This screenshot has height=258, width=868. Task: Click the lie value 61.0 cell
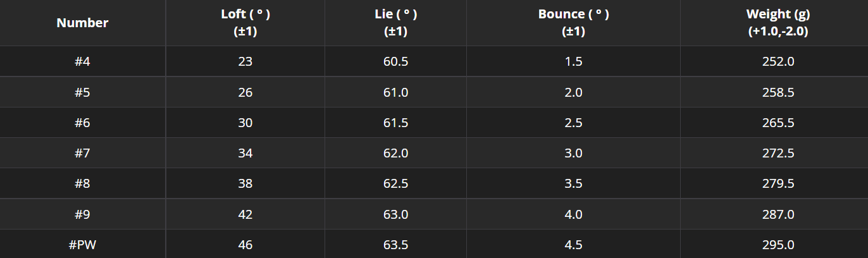click(x=396, y=92)
